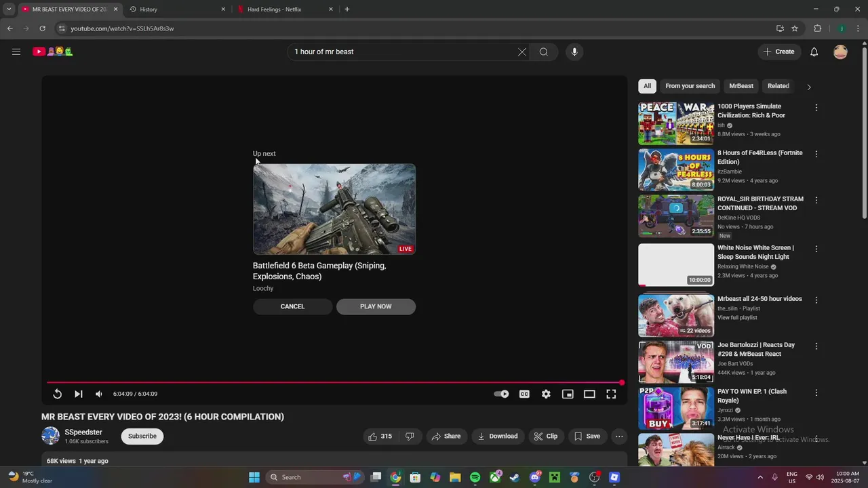Share the MR BEAST compilation video
This screenshot has height=488, width=868.
click(x=446, y=436)
